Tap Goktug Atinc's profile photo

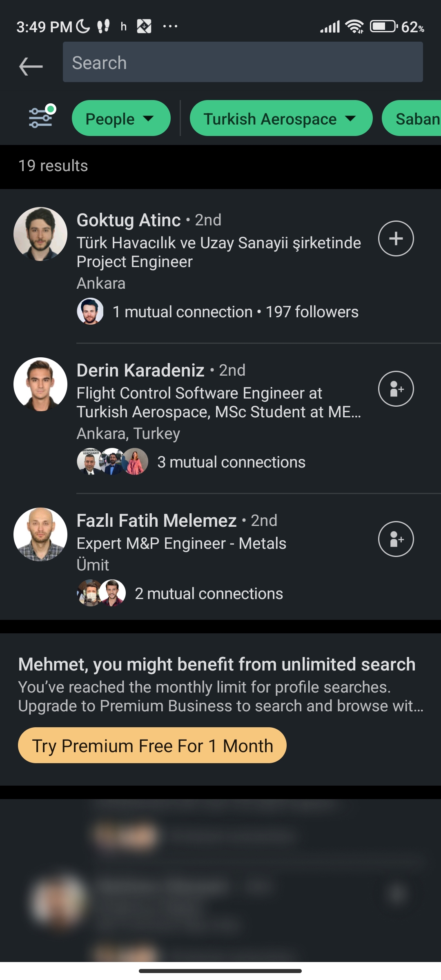pos(40,234)
